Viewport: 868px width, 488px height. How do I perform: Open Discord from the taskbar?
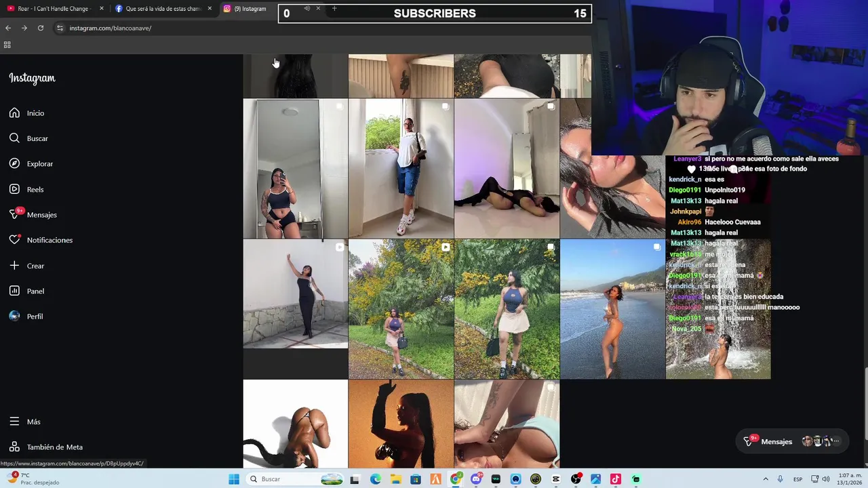[476, 479]
